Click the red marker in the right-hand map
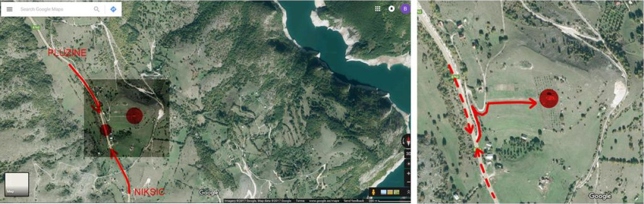The image size is (644, 204). point(549,98)
